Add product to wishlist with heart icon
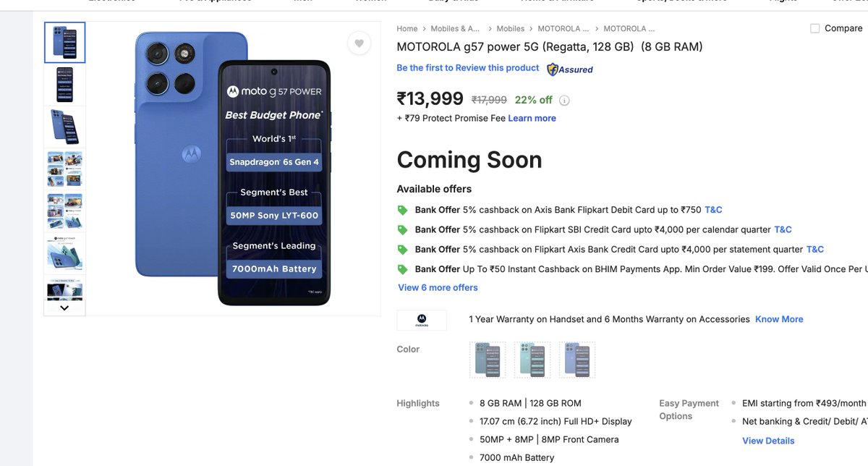 tap(359, 43)
